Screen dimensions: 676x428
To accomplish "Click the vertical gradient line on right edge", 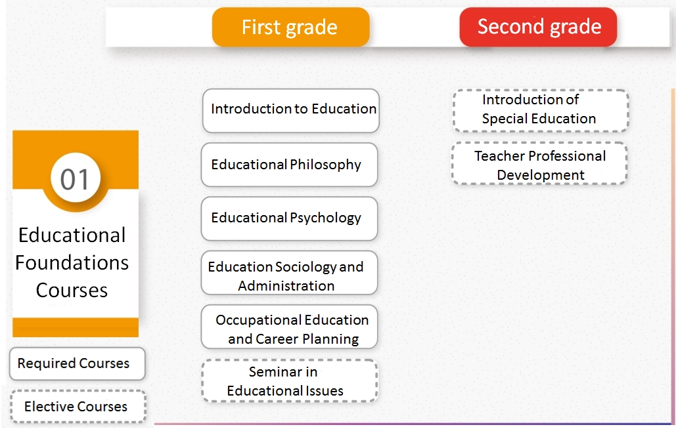I will click(673, 250).
